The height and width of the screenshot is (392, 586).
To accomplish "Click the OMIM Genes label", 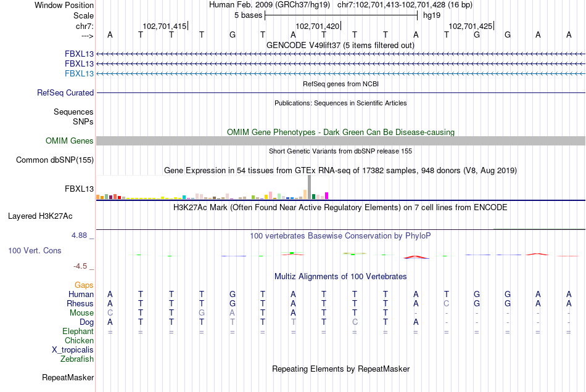I will pos(69,141).
